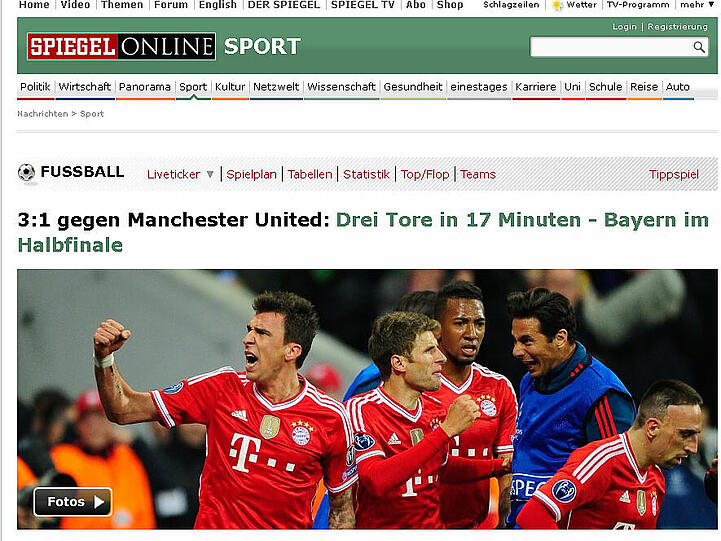Image resolution: width=721 pixels, height=541 pixels.
Task: Select the Panorama section tab
Action: [145, 87]
